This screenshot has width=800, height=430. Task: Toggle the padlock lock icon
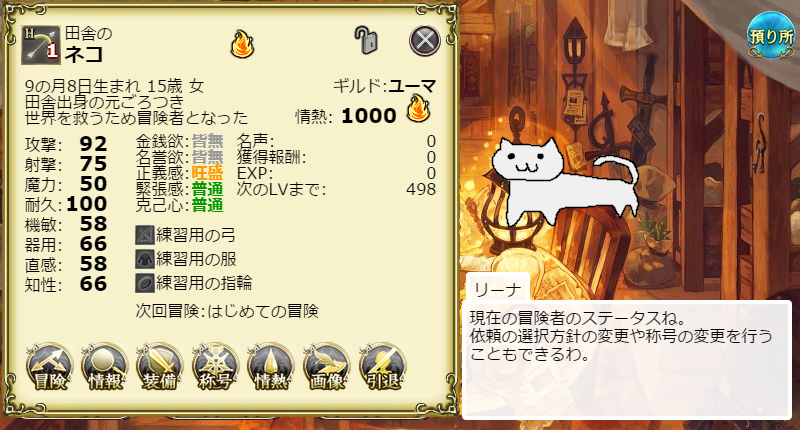[366, 41]
